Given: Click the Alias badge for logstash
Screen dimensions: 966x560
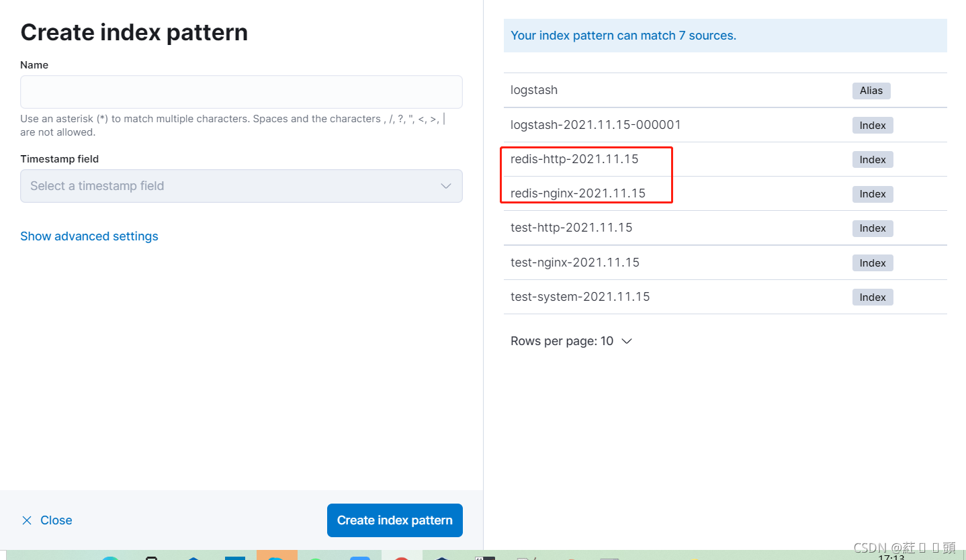Looking at the screenshot, I should coord(871,91).
